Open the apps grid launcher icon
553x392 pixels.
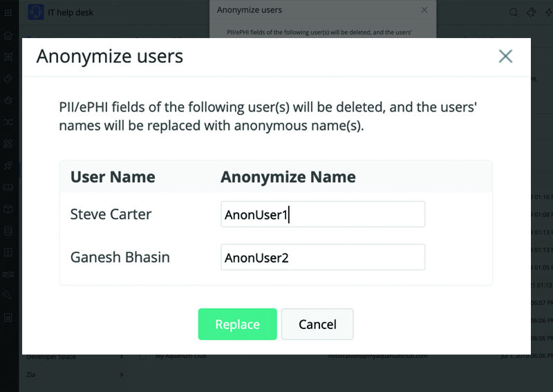[8, 12]
